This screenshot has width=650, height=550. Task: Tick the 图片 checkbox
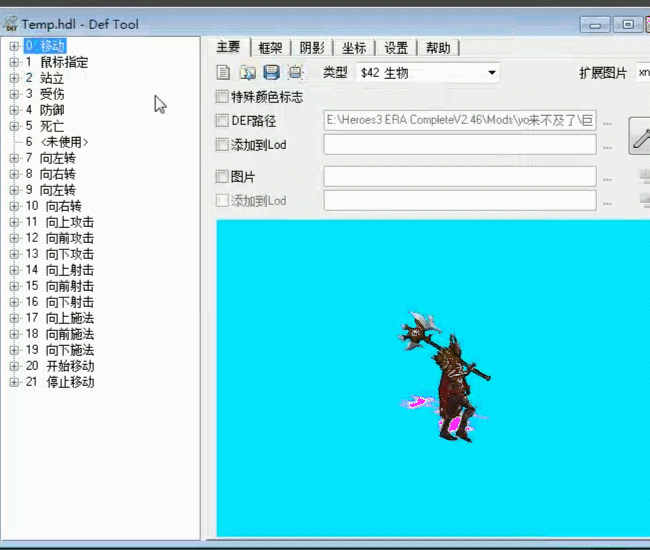(x=222, y=177)
